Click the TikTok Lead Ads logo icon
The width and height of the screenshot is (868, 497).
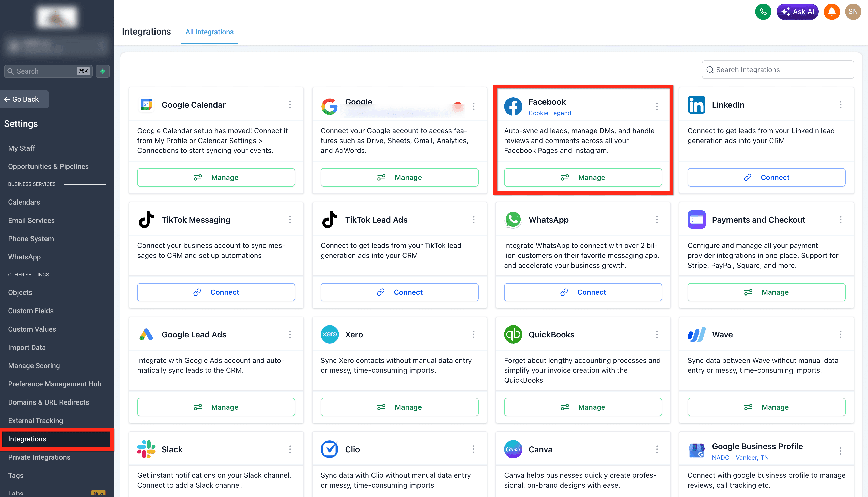coord(329,220)
